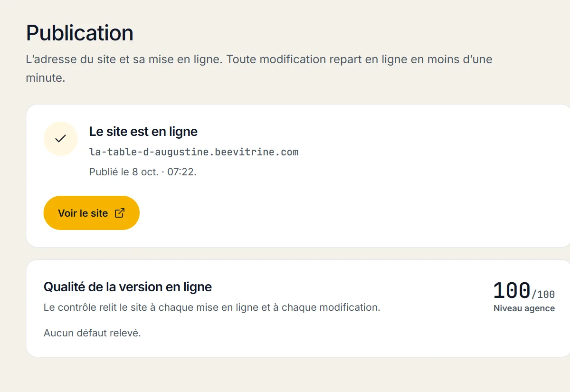Click the external-link icon in Voir le site

click(x=120, y=213)
